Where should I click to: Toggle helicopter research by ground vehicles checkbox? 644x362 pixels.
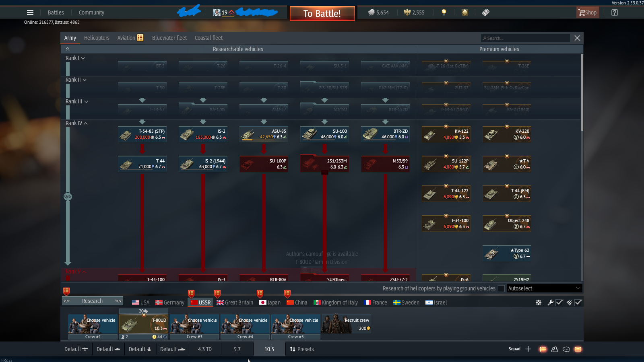point(501,288)
